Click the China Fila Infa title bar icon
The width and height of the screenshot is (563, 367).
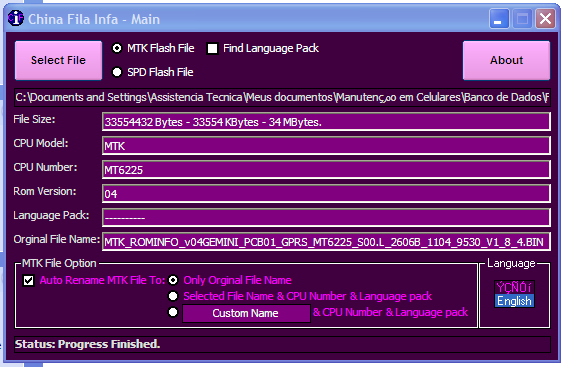[x=16, y=18]
